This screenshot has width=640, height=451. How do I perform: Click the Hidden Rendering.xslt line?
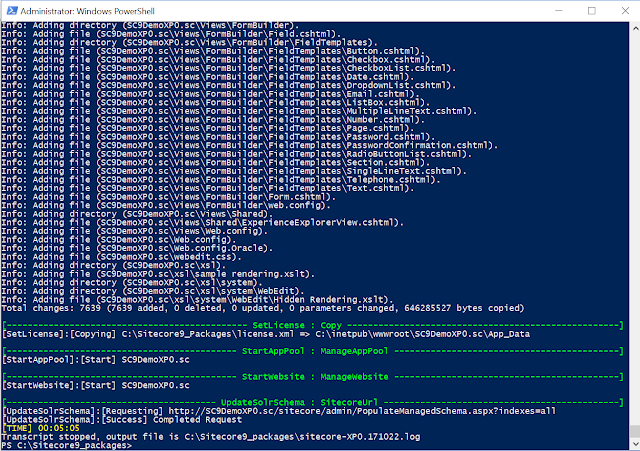(x=198, y=300)
